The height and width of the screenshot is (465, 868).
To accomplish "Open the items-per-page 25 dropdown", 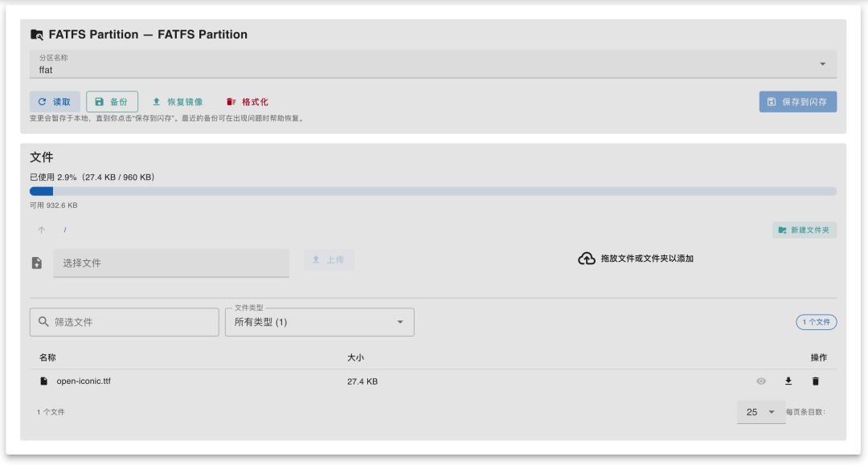I will pyautogui.click(x=761, y=412).
